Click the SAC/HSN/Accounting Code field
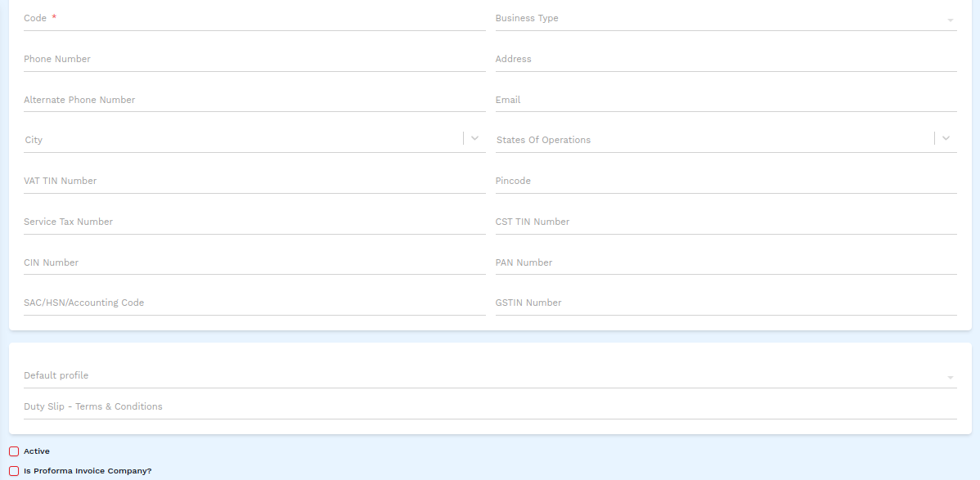This screenshot has height=480, width=980. point(254,303)
